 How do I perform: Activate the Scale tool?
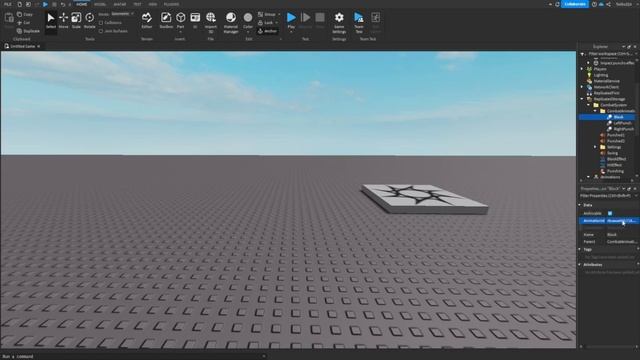click(x=76, y=20)
